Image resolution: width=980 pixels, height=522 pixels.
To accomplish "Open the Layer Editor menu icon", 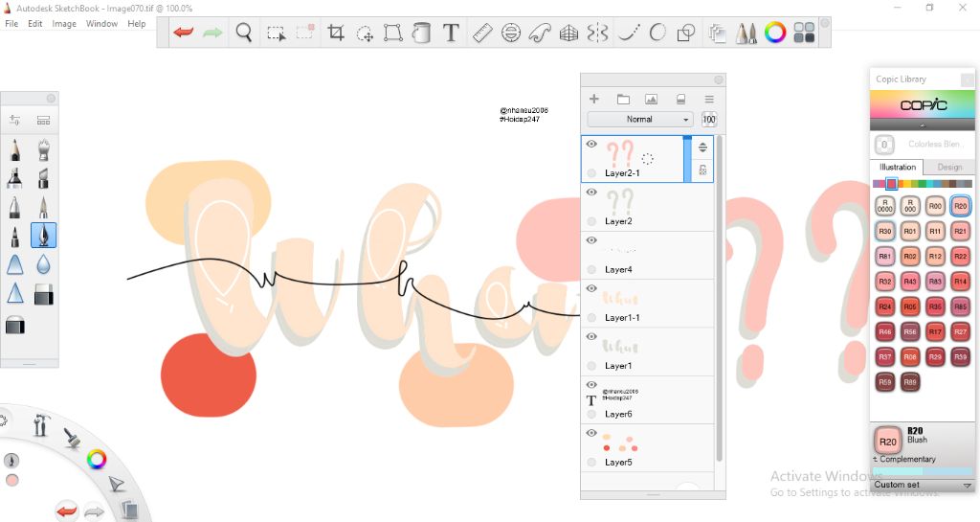I will pos(709,99).
